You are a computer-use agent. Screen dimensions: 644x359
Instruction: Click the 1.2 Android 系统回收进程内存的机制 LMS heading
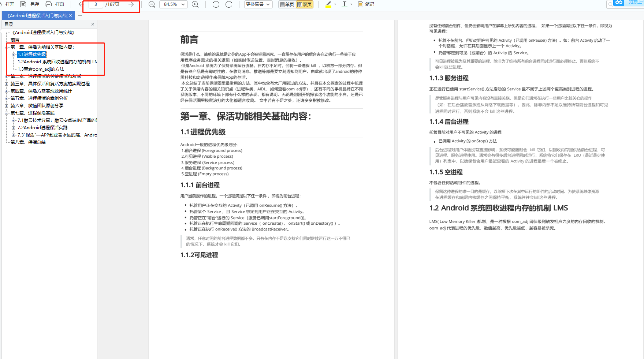[x=499, y=208]
